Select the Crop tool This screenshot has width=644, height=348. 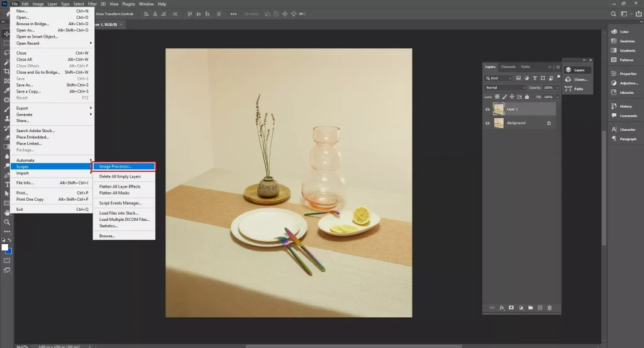click(6, 72)
